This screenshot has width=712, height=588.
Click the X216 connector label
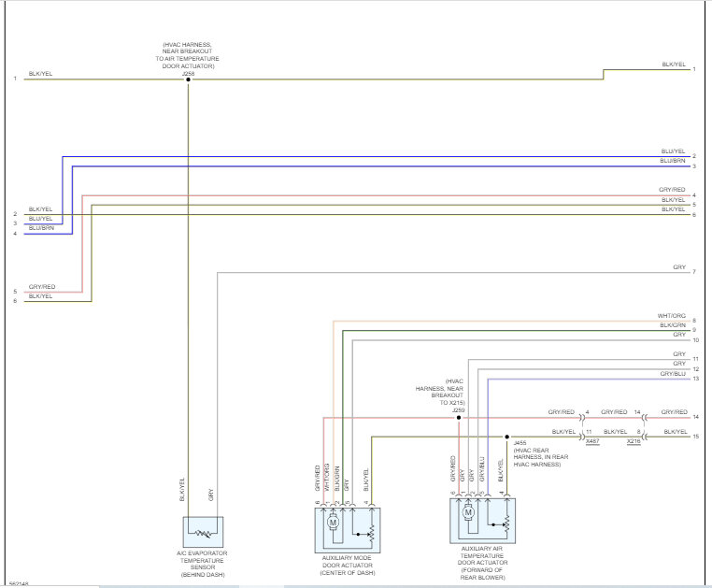pos(634,441)
